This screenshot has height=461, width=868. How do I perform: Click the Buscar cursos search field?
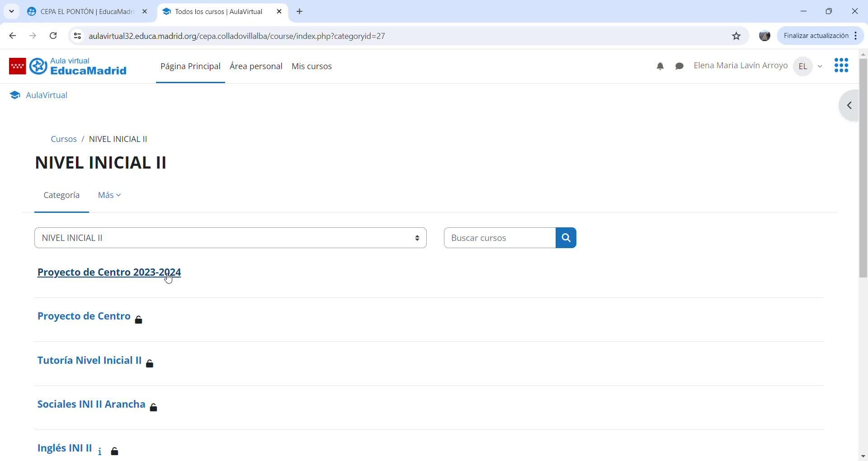tap(500, 238)
